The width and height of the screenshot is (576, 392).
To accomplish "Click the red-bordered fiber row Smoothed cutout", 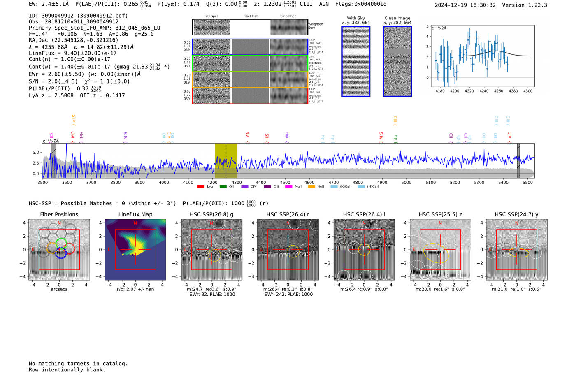I will [x=288, y=96].
